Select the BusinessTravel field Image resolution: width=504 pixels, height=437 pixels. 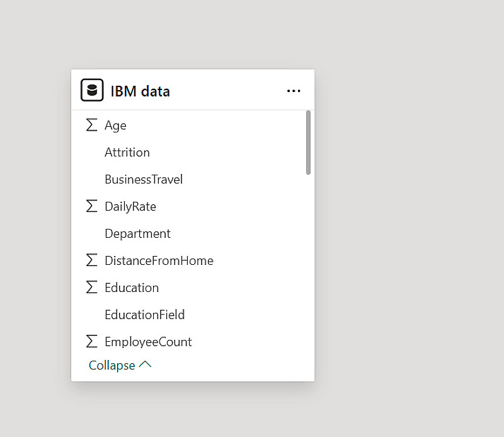point(144,180)
